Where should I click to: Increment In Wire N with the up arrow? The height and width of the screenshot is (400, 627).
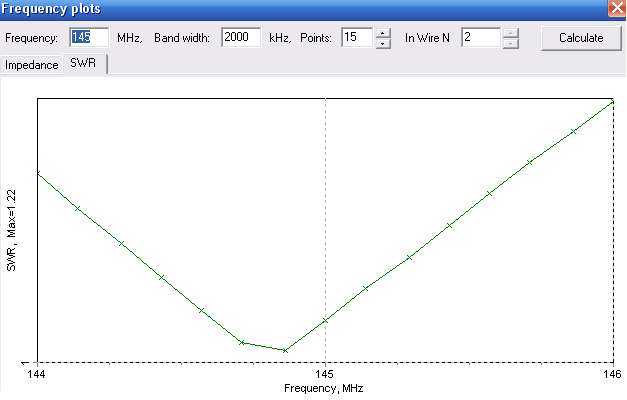tap(510, 33)
